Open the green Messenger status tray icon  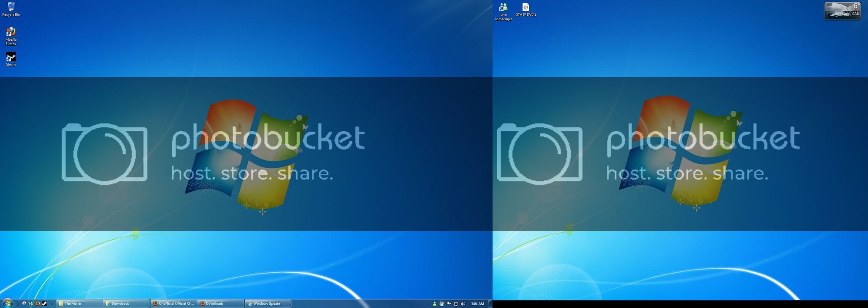(434, 304)
